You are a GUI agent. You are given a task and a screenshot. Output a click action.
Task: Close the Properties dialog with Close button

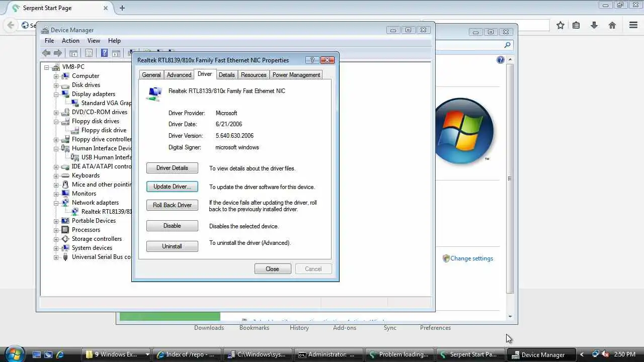point(273,269)
